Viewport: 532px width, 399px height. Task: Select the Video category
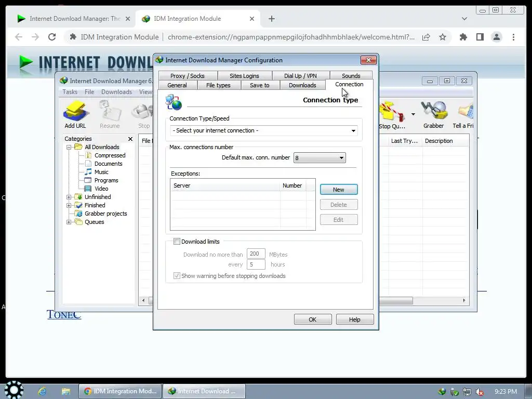101,189
